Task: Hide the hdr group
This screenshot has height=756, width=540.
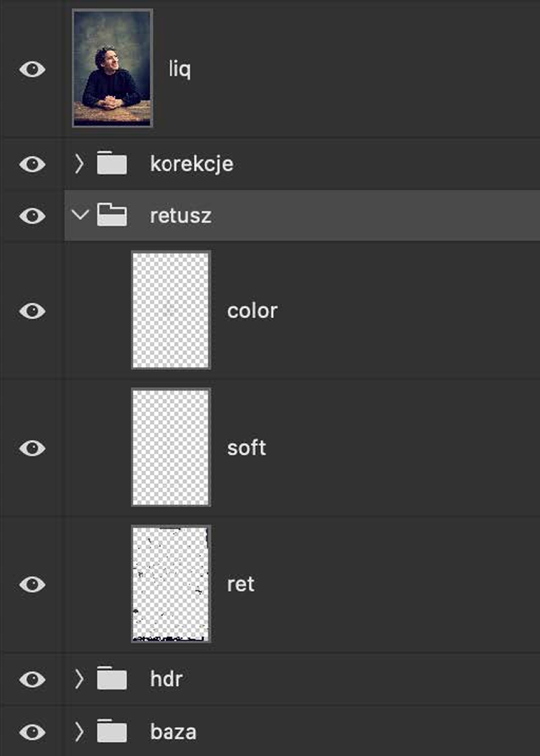Action: pos(32,679)
